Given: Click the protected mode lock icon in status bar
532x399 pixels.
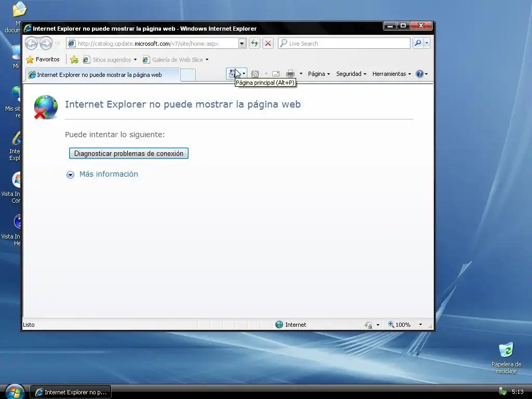Looking at the screenshot, I should coord(369,325).
